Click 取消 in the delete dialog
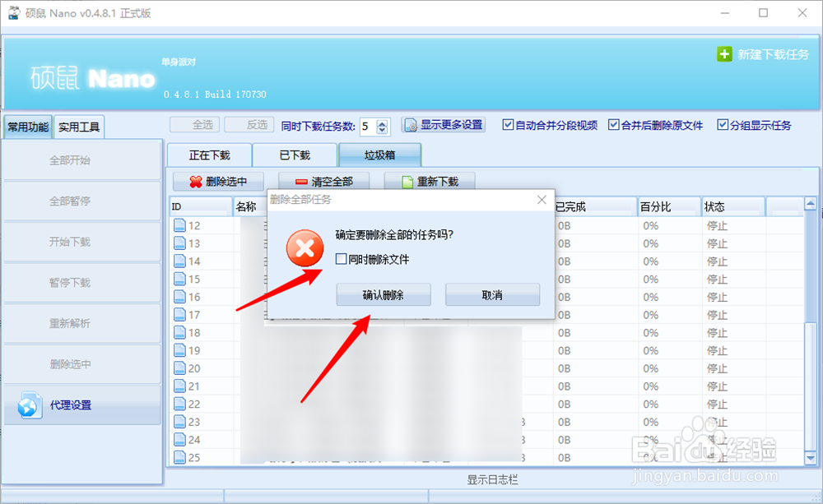823x504 pixels. click(x=492, y=294)
